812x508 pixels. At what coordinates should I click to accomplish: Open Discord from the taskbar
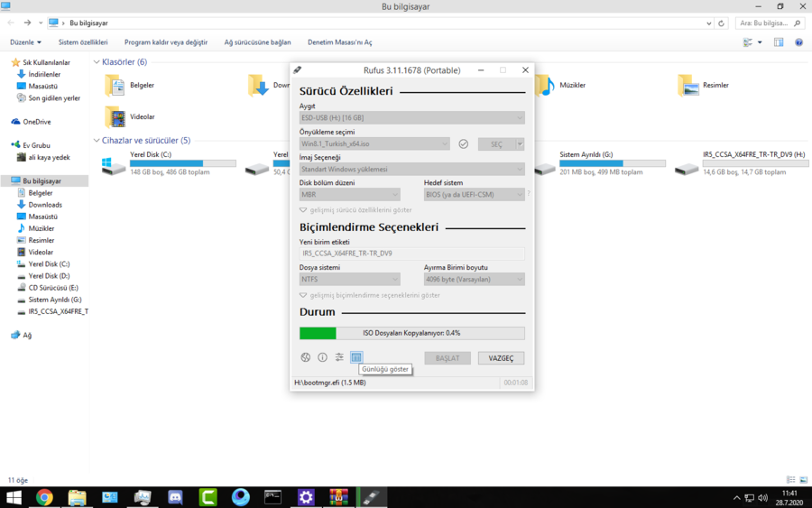(175, 498)
